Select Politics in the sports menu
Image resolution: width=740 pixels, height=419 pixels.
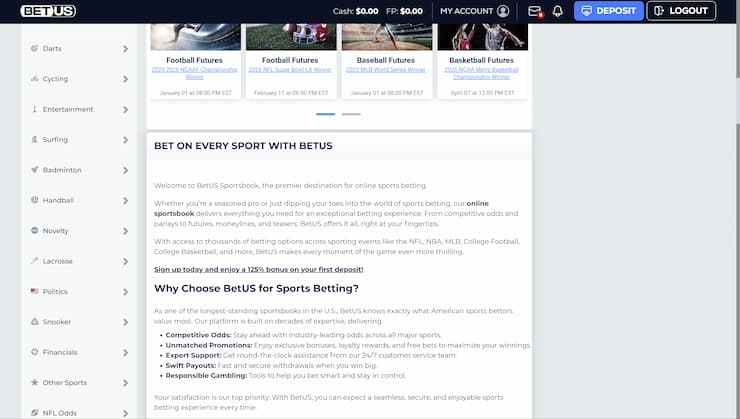[x=55, y=292]
